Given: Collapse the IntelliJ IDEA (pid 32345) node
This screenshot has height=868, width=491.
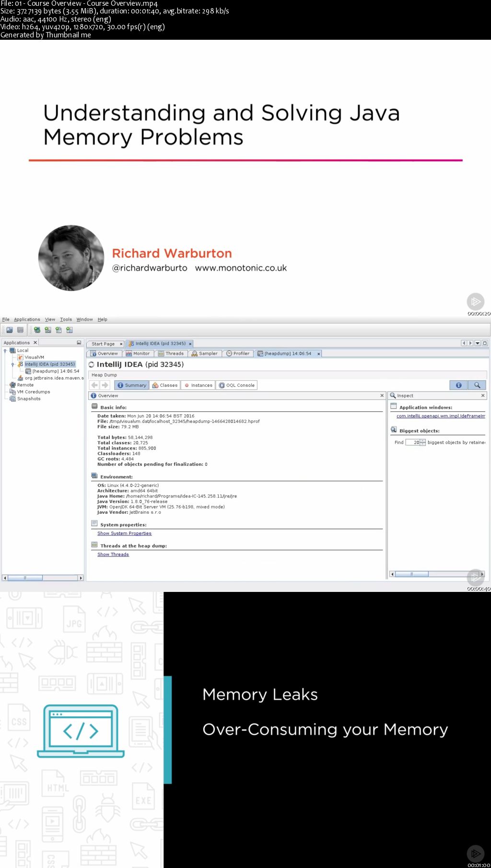Looking at the screenshot, I should click(x=13, y=364).
